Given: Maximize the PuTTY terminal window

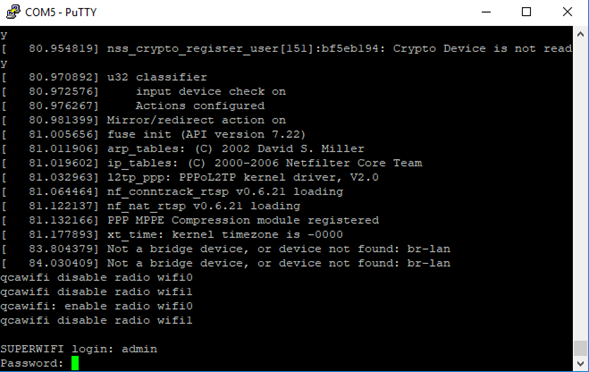Looking at the screenshot, I should coord(526,12).
